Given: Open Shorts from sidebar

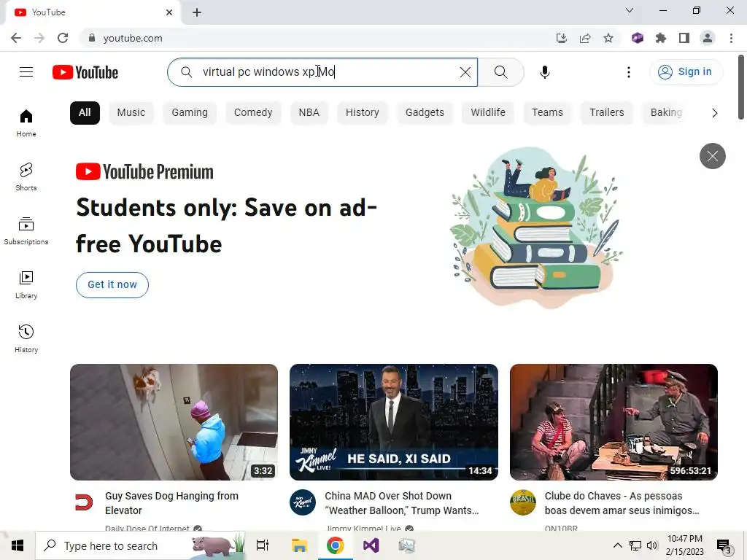Looking at the screenshot, I should point(26,176).
